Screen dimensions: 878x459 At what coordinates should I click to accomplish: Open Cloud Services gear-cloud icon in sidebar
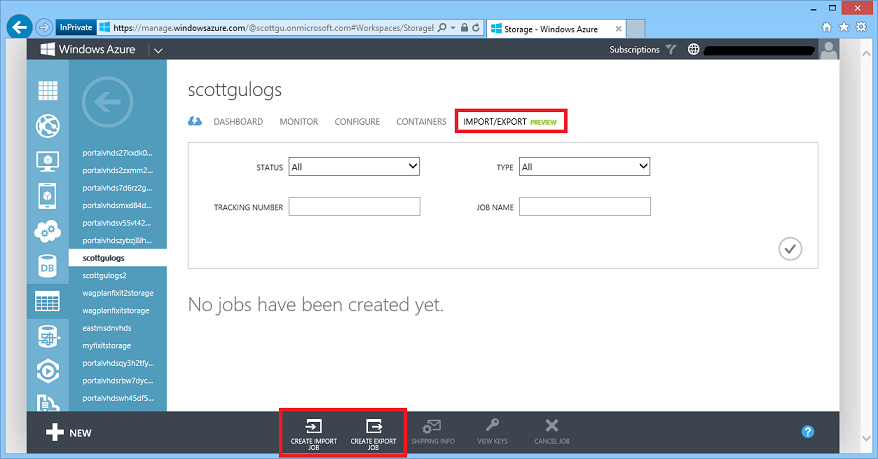tap(48, 231)
